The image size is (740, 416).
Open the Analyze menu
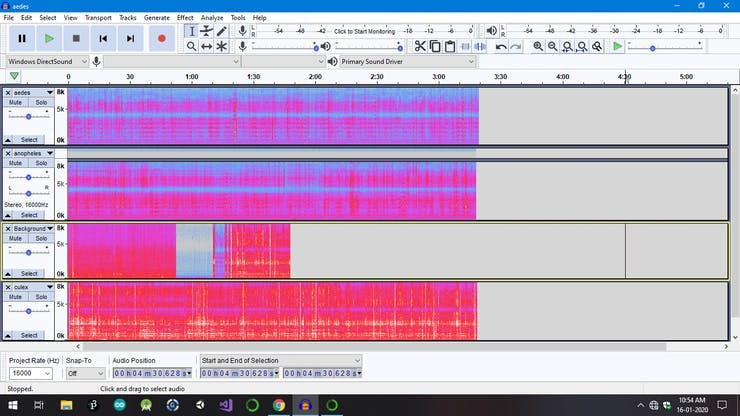212,17
